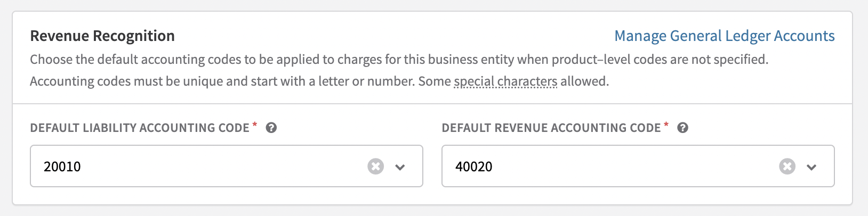The width and height of the screenshot is (868, 216).
Task: Focus the Default Liability Accounting Code field
Action: coord(227,166)
